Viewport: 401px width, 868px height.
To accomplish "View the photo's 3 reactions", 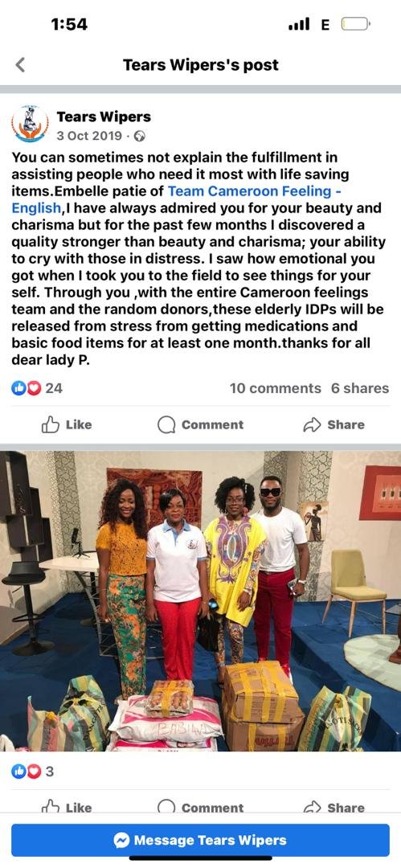I will tap(33, 771).
